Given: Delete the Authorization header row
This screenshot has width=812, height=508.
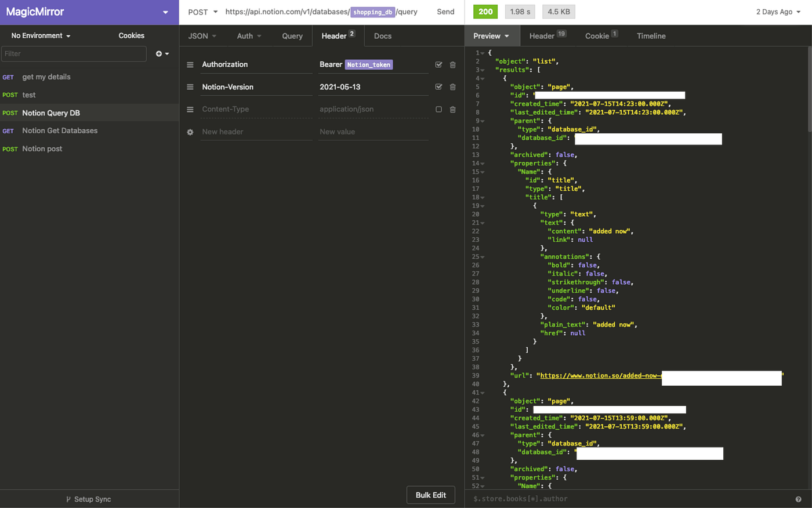Looking at the screenshot, I should (452, 65).
